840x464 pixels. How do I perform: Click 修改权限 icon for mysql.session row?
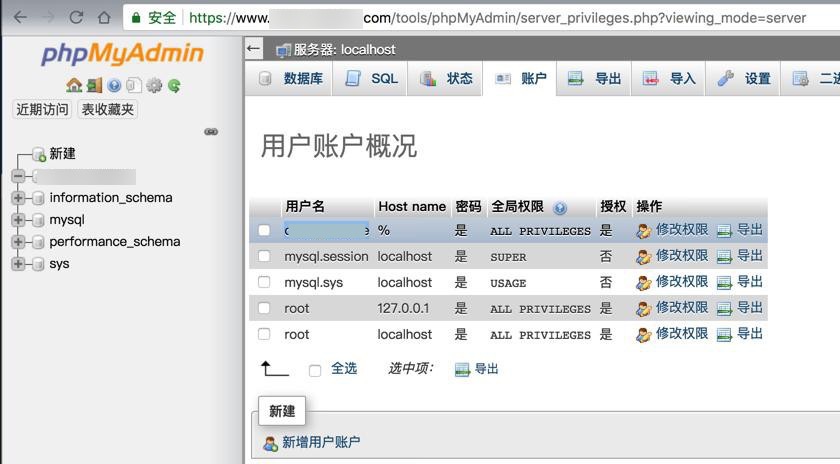click(643, 257)
